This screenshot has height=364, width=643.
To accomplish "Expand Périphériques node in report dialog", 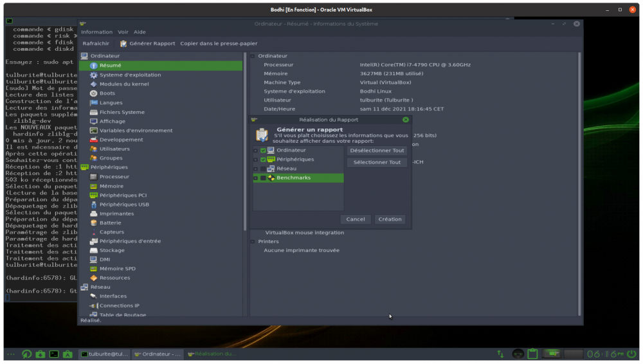I will tap(256, 159).
